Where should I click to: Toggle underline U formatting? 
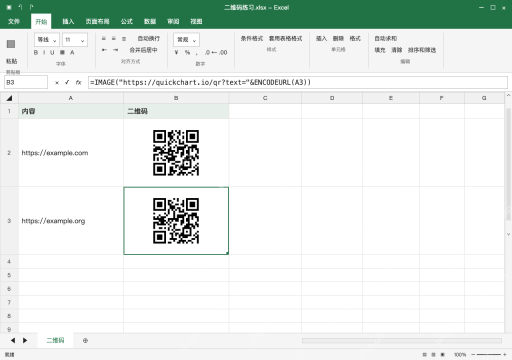coord(52,52)
